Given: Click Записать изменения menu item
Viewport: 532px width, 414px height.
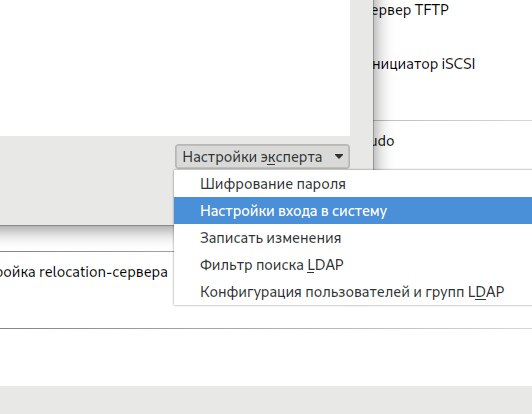Looking at the screenshot, I should click(353, 238).
